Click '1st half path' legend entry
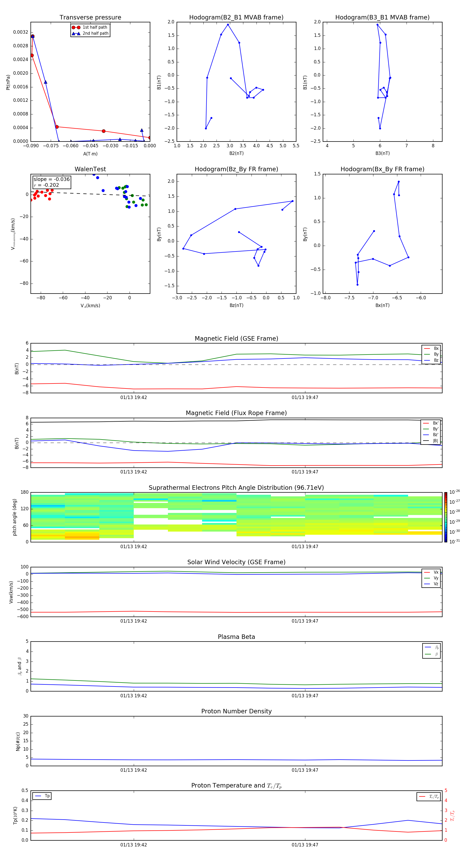The image size is (473, 868). 90,27
